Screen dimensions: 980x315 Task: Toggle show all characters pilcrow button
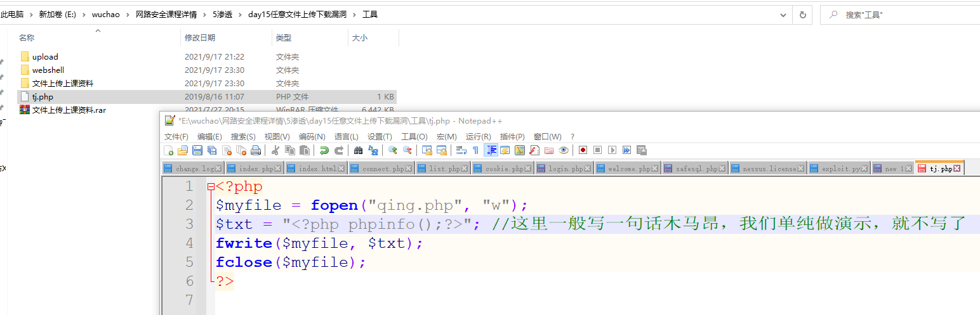(475, 150)
